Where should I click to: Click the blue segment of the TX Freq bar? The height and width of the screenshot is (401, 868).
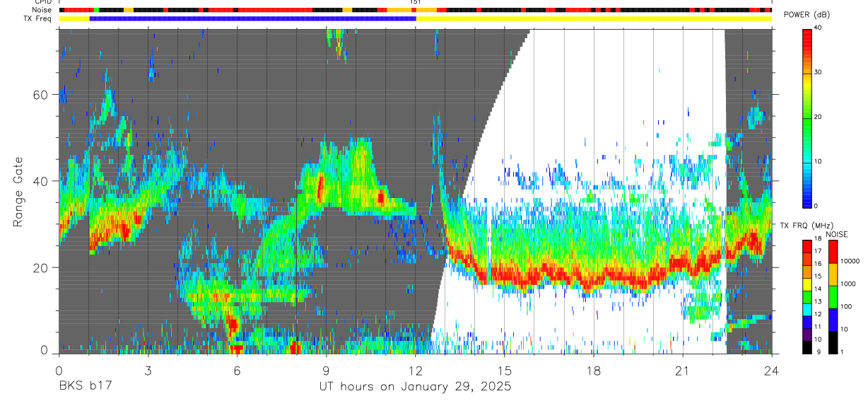[x=253, y=18]
